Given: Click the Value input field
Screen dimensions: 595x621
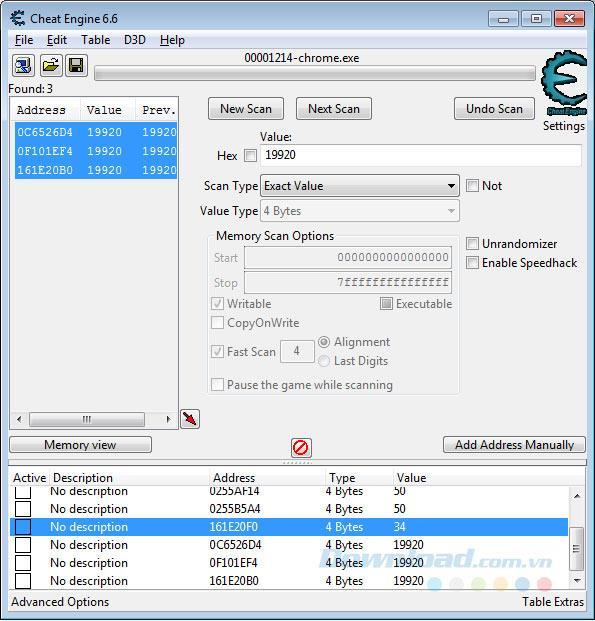Looking at the screenshot, I should (x=421, y=155).
